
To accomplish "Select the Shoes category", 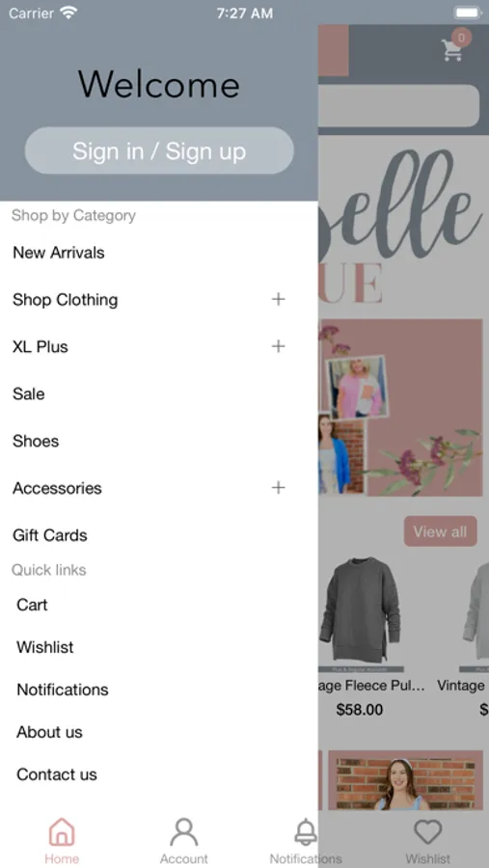I will pos(36,441).
